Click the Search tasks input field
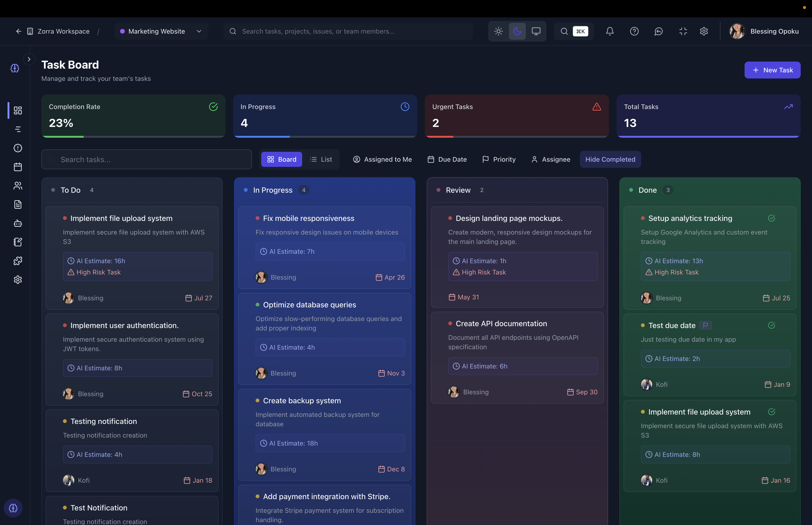This screenshot has width=812, height=525. click(147, 159)
